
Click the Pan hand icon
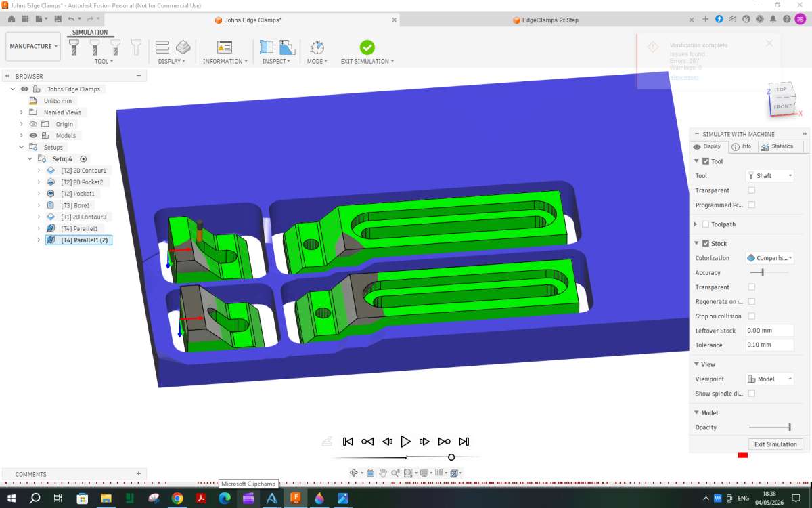pos(383,473)
